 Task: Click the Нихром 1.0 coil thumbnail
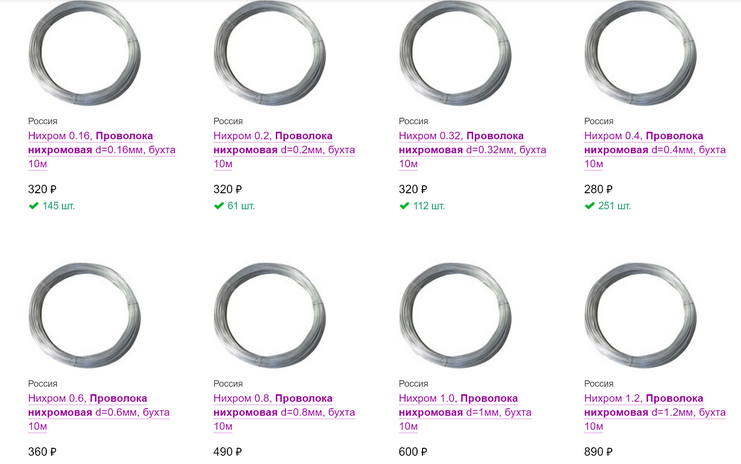pyautogui.click(x=455, y=315)
